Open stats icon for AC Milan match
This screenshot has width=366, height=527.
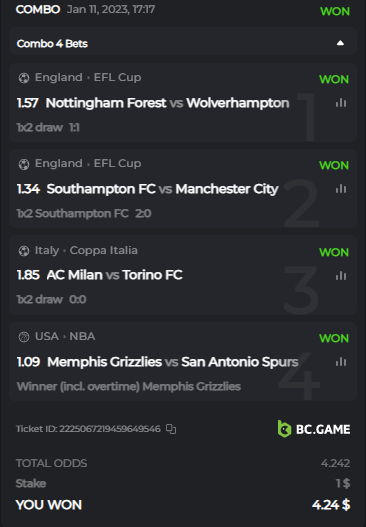tap(341, 276)
